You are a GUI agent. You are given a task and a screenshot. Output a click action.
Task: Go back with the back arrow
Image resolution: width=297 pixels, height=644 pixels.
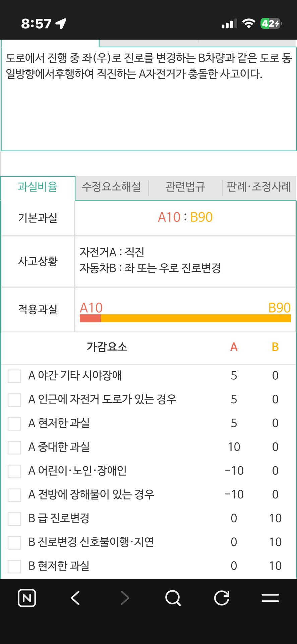(x=76, y=598)
